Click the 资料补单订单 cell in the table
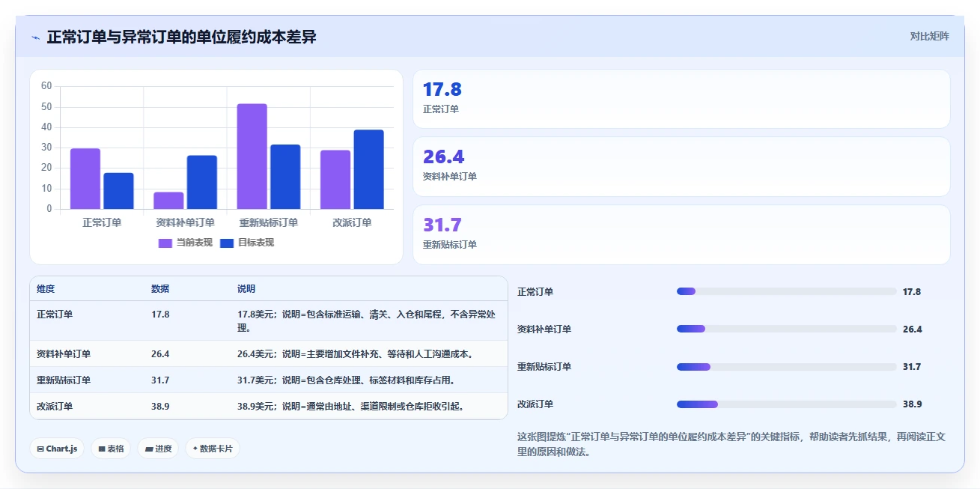This screenshot has width=980, height=489. pyautogui.click(x=64, y=353)
